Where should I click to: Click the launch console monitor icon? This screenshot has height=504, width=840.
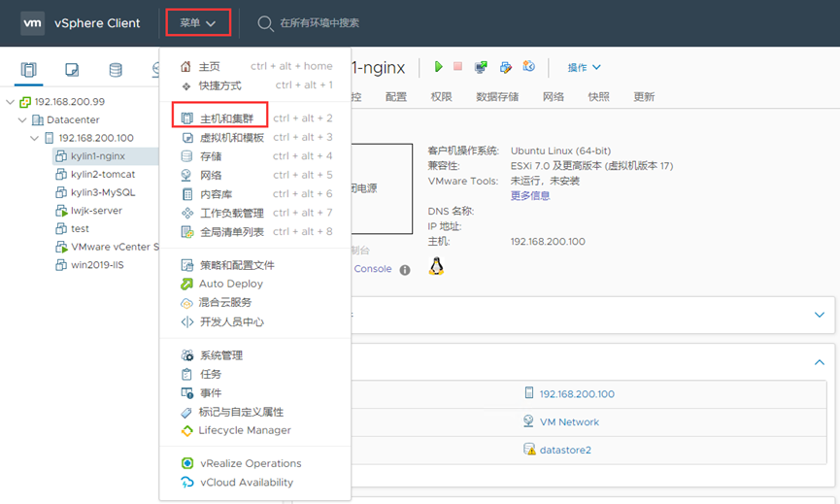tap(481, 67)
